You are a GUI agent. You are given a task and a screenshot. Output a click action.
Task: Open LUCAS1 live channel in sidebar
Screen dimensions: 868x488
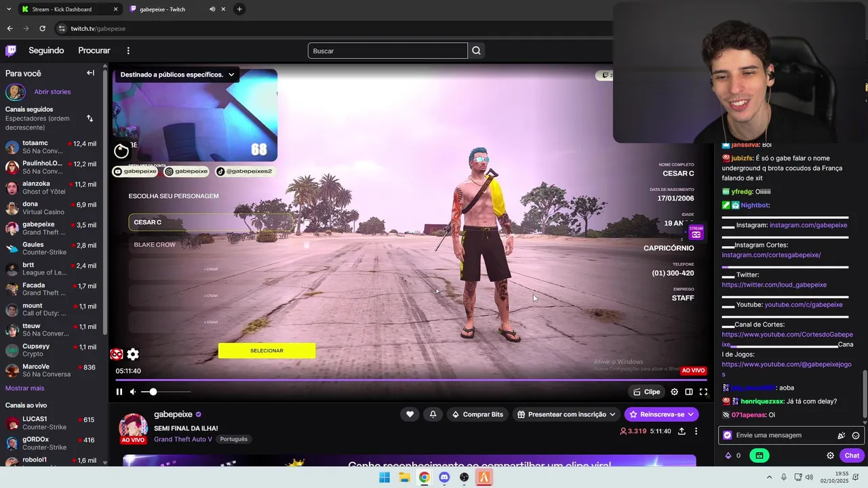pyautogui.click(x=51, y=423)
